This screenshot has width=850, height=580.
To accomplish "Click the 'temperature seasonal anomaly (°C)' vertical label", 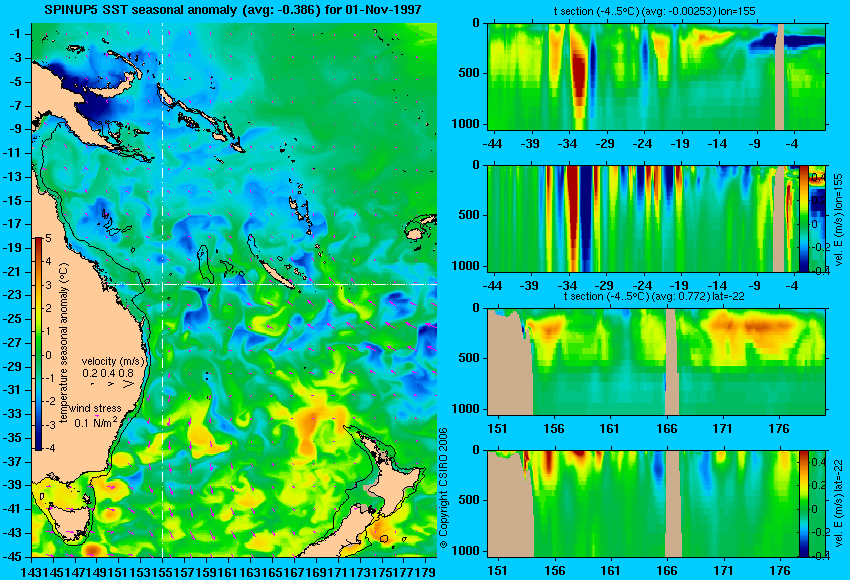I will pyautogui.click(x=63, y=343).
